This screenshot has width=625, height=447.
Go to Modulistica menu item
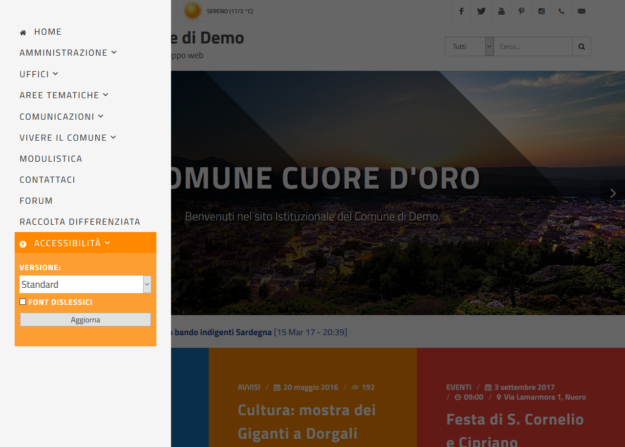click(x=51, y=158)
